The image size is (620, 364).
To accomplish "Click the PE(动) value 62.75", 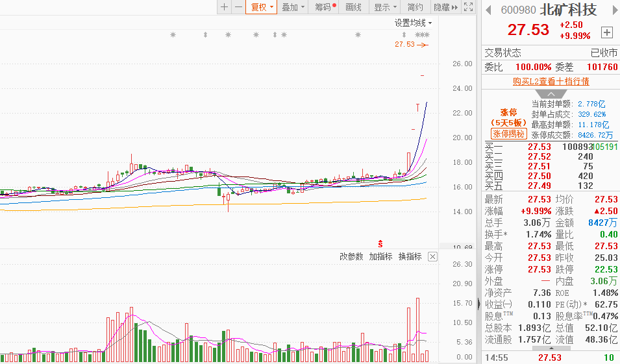I will (606, 305).
